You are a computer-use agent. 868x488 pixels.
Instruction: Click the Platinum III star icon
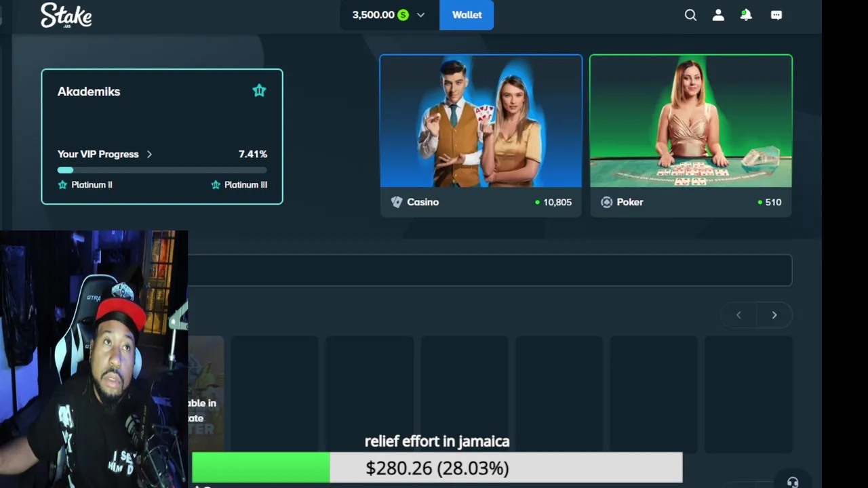(216, 184)
